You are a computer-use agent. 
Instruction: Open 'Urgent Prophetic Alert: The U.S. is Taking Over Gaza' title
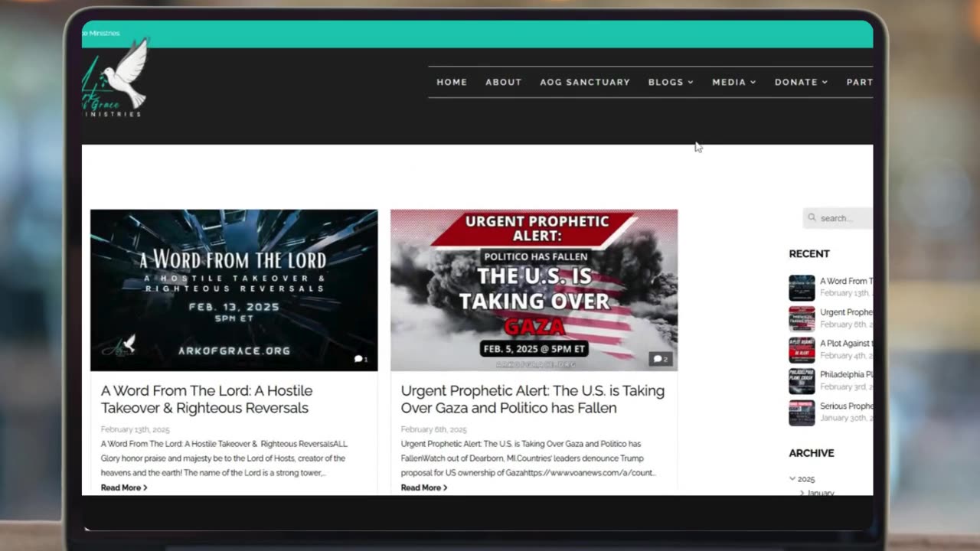(x=533, y=399)
